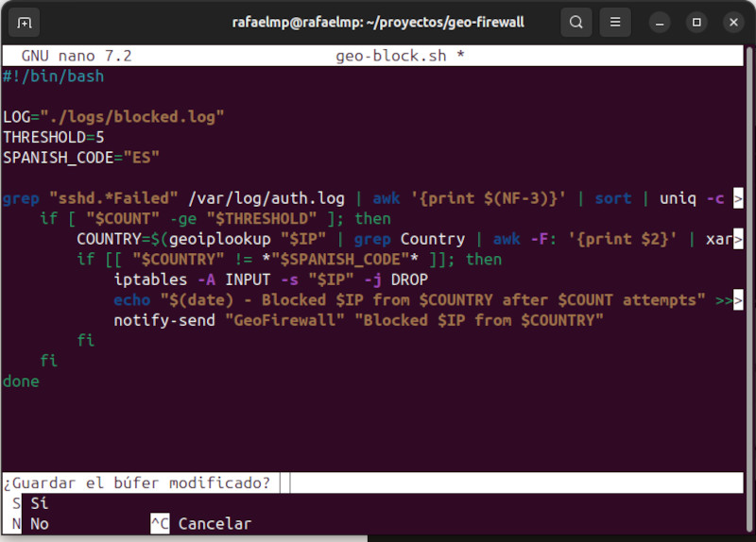
Task: Click 'notify-send' command in script
Action: [164, 320]
